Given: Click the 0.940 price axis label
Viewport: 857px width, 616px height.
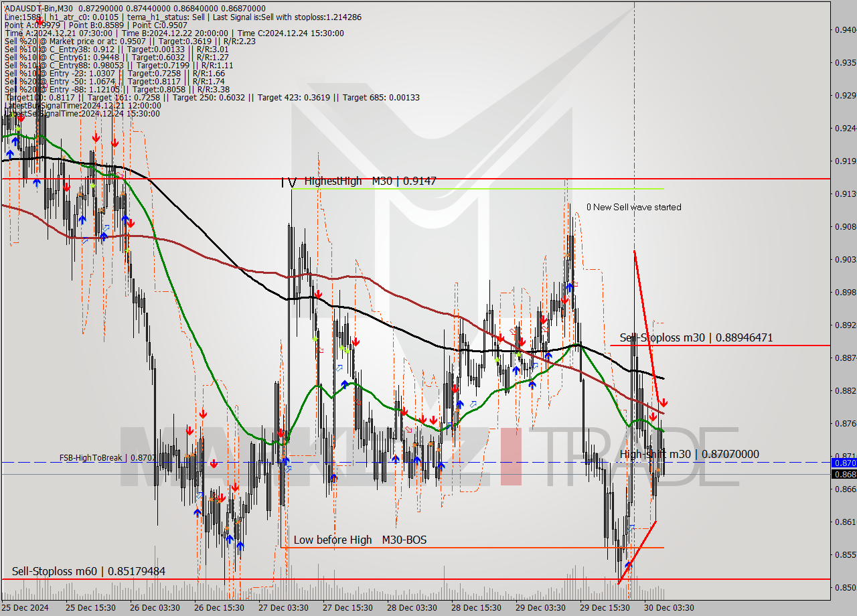Looking at the screenshot, I should pyautogui.click(x=845, y=29).
